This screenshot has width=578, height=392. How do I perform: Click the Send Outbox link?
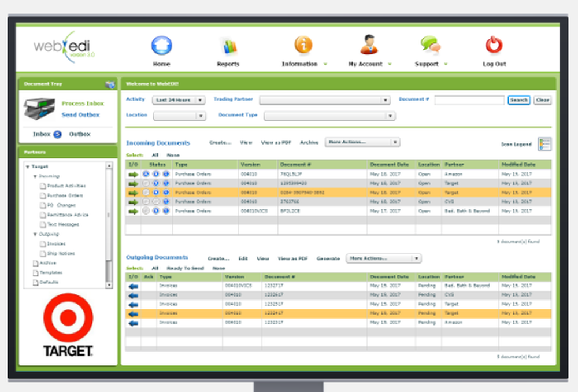pos(81,115)
